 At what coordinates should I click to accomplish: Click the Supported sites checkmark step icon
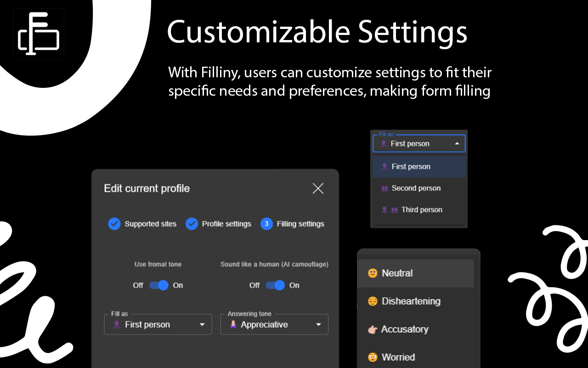(x=114, y=224)
